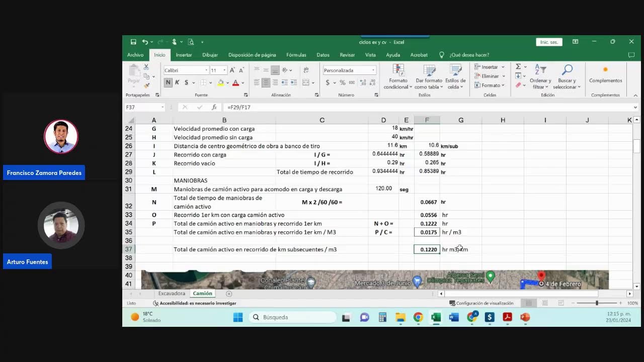644x362 pixels.
Task: Open Chrome from the Windows taskbar
Action: tap(418, 317)
